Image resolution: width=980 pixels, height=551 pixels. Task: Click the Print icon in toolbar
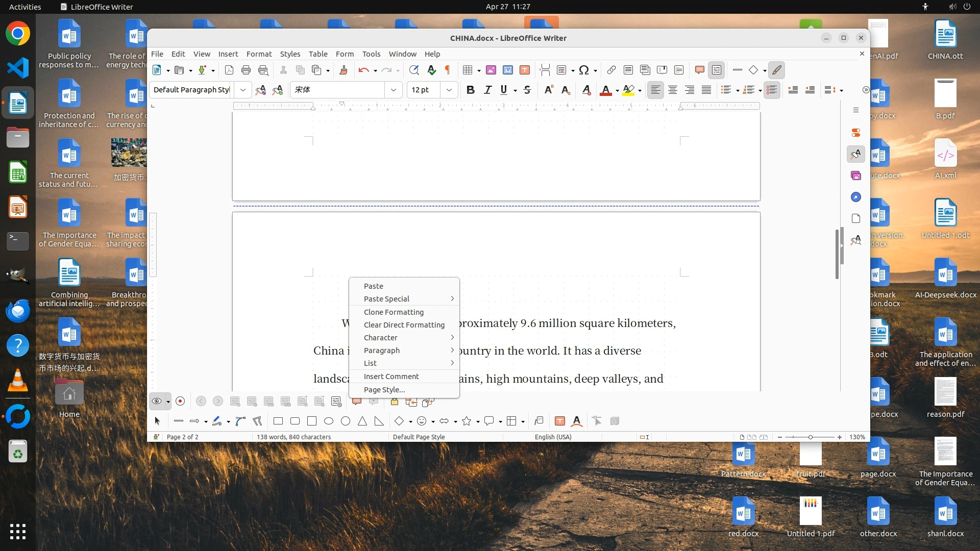pyautogui.click(x=246, y=70)
